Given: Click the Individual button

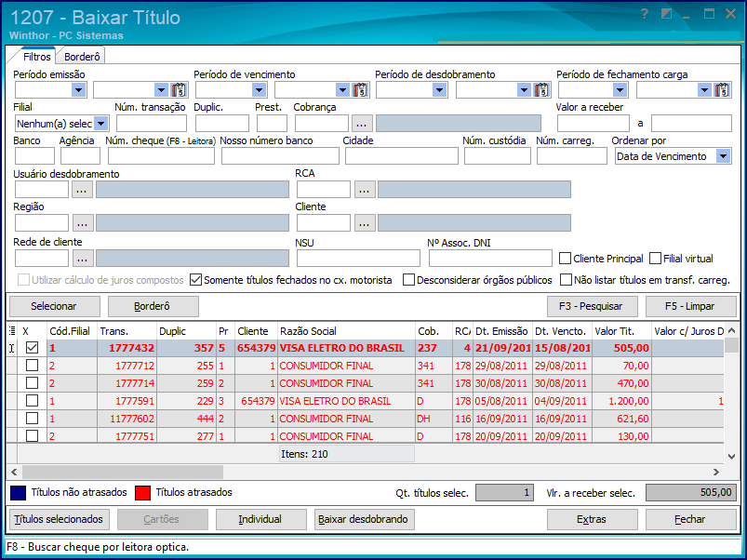Looking at the screenshot, I should point(260,519).
